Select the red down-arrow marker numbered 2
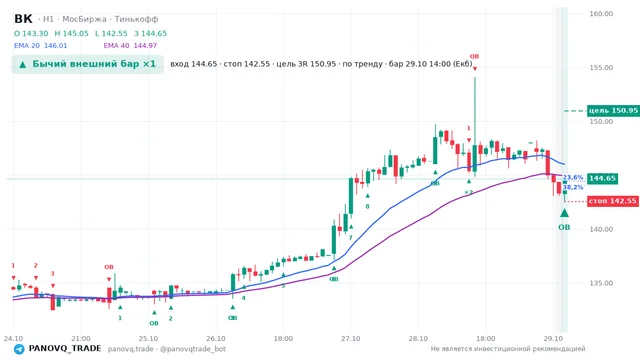Image resolution: width=640 pixels, height=360 pixels. 36,278
